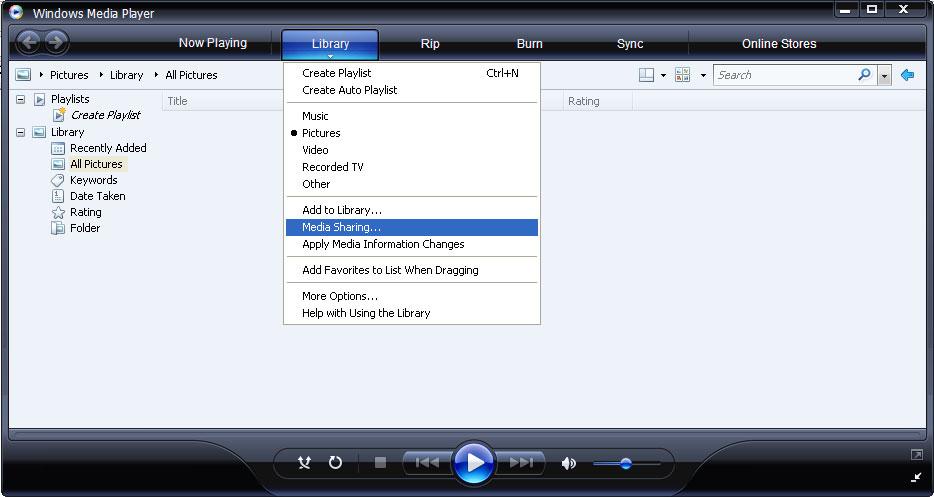Screen dimensions: 934x497
Task: Click the seek bar above playback controls
Action: coord(467,435)
